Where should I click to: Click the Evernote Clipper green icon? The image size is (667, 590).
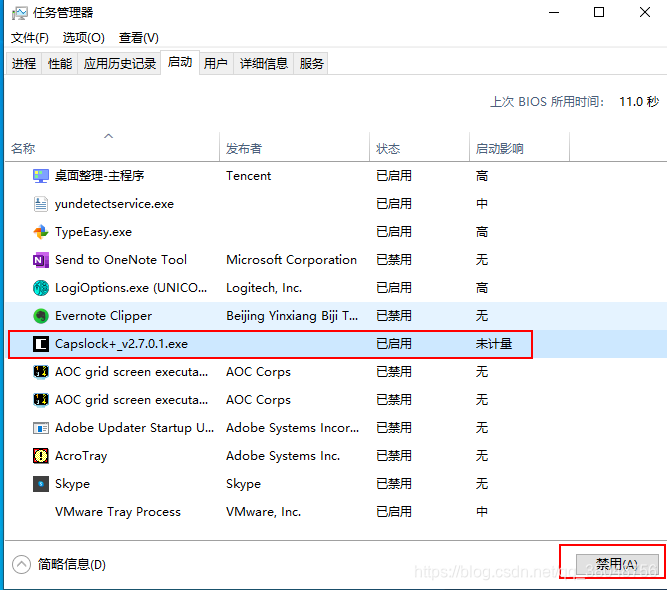tap(41, 316)
